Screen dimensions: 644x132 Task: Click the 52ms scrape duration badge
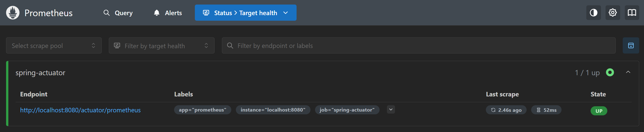point(546,110)
